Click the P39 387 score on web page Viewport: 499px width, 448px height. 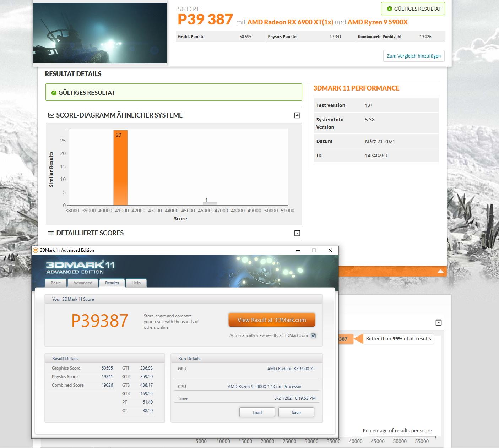point(205,20)
